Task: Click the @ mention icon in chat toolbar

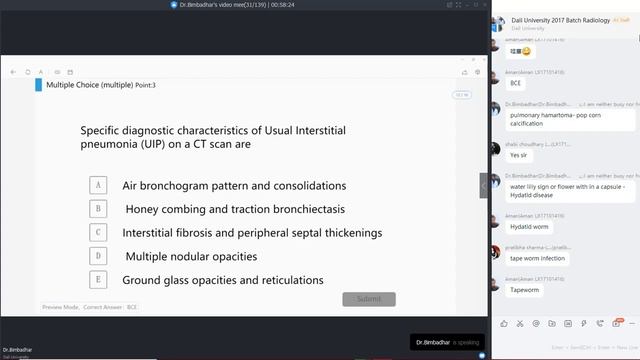Action: [x=536, y=323]
